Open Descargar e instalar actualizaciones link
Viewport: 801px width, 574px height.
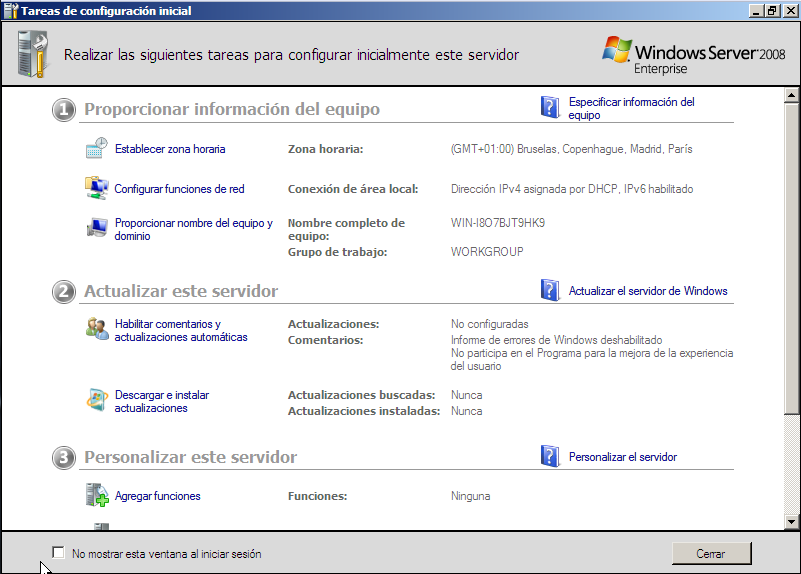click(162, 401)
